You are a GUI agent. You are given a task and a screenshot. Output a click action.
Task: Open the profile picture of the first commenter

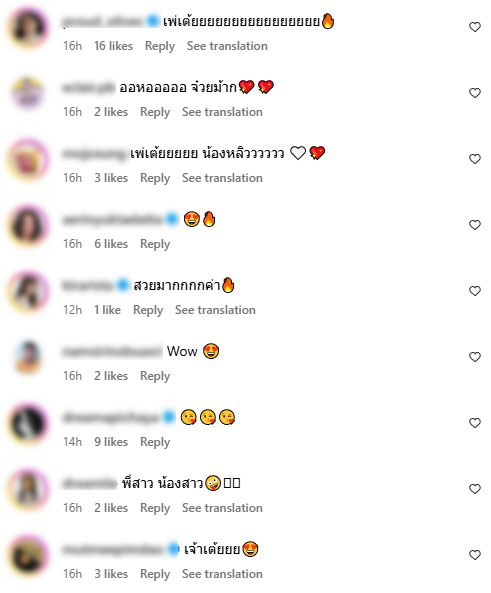point(28,28)
